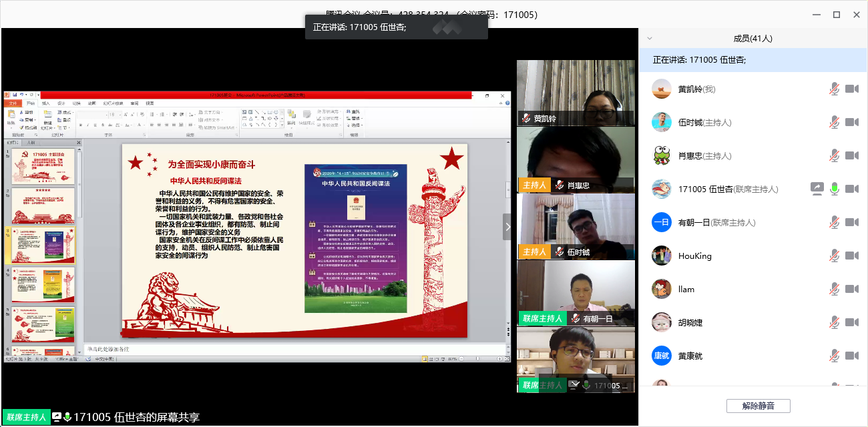The image size is (868, 427).
Task: Click 肖惠忠's frog avatar icon
Action: coord(661,155)
